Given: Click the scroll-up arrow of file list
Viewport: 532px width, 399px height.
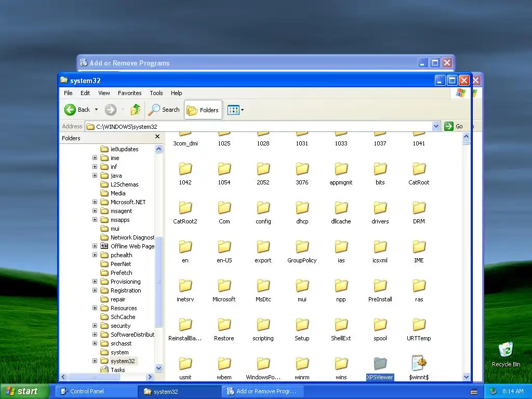Looking at the screenshot, I should [x=466, y=137].
